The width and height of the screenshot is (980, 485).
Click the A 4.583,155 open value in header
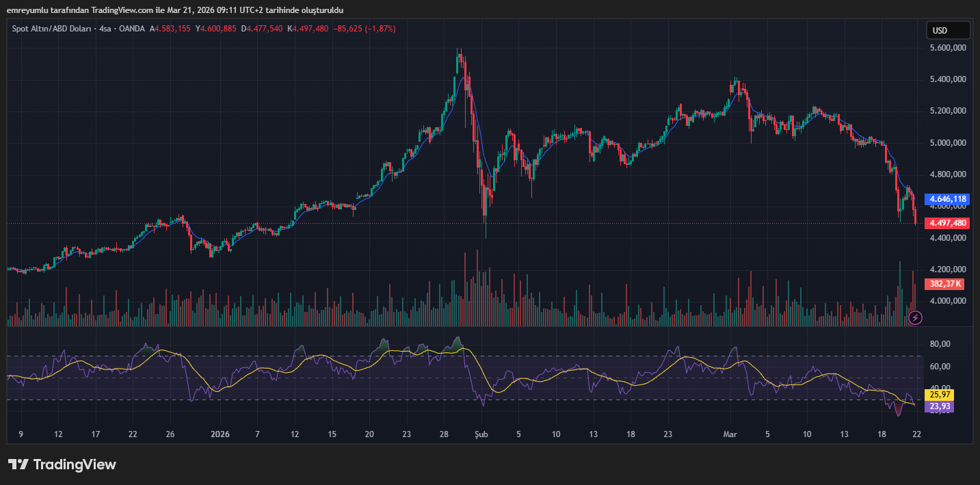tap(171, 29)
